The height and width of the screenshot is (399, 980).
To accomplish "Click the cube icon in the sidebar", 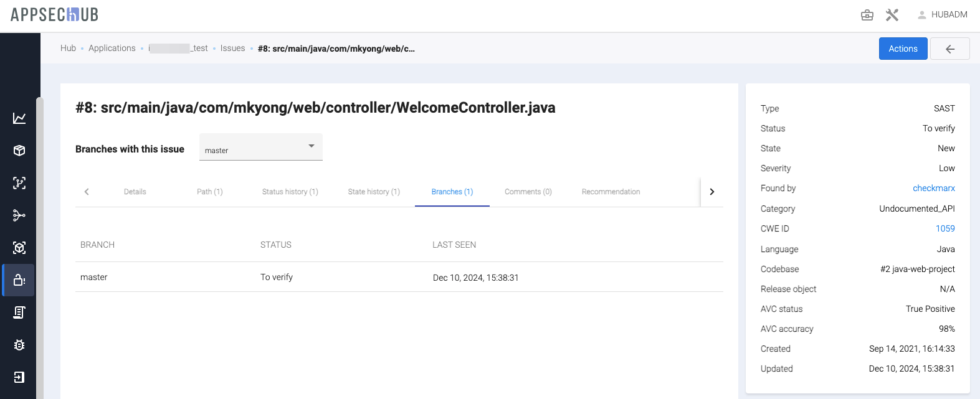I will (19, 151).
